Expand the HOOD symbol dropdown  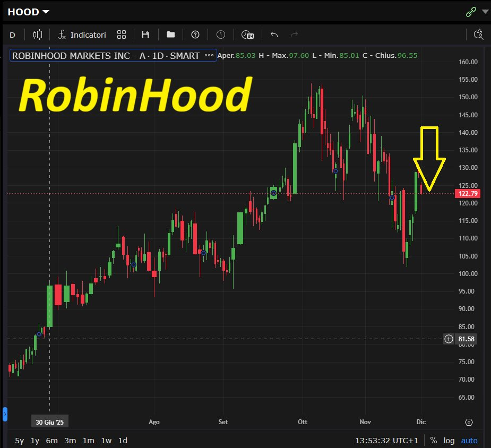pos(29,12)
